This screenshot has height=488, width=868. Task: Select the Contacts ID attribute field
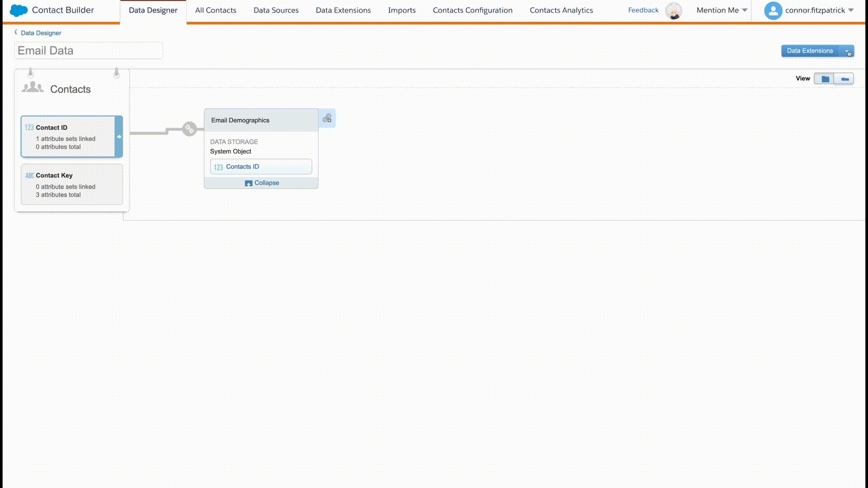coord(261,167)
